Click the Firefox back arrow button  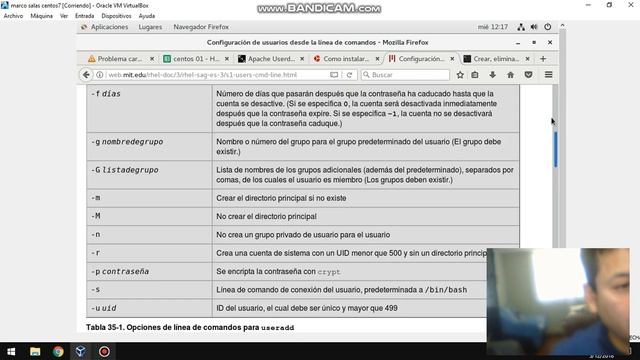tap(86, 75)
